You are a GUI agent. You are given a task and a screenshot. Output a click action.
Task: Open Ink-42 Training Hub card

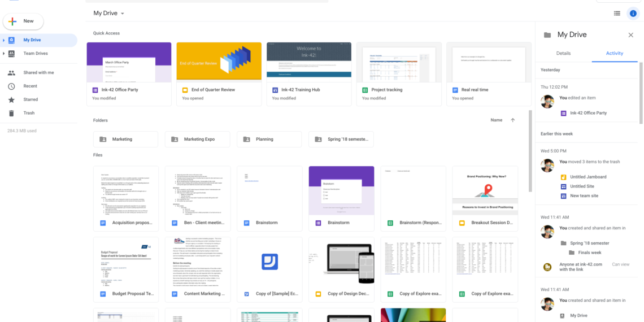[x=309, y=75]
